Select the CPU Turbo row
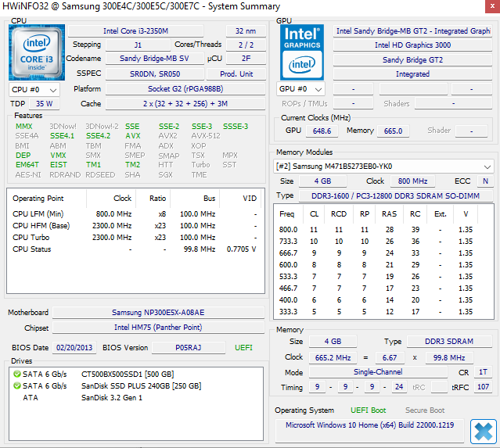This screenshot has height=448, width=500. [x=135, y=238]
